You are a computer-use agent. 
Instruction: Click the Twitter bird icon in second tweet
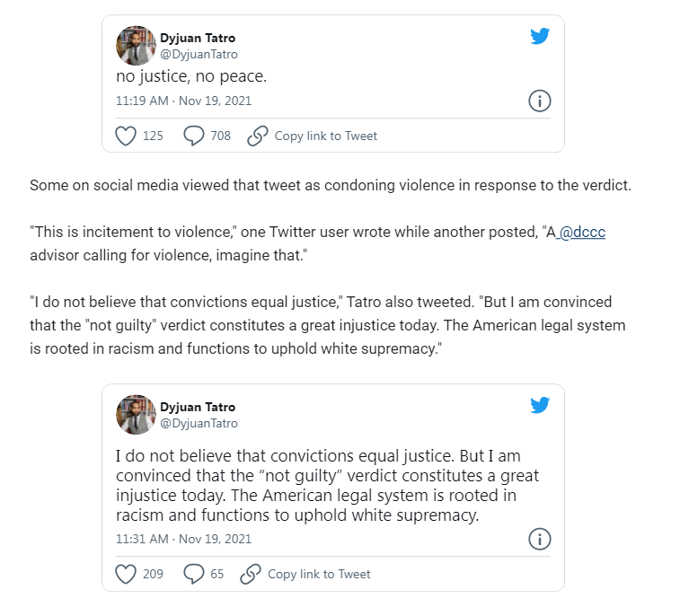click(x=539, y=406)
